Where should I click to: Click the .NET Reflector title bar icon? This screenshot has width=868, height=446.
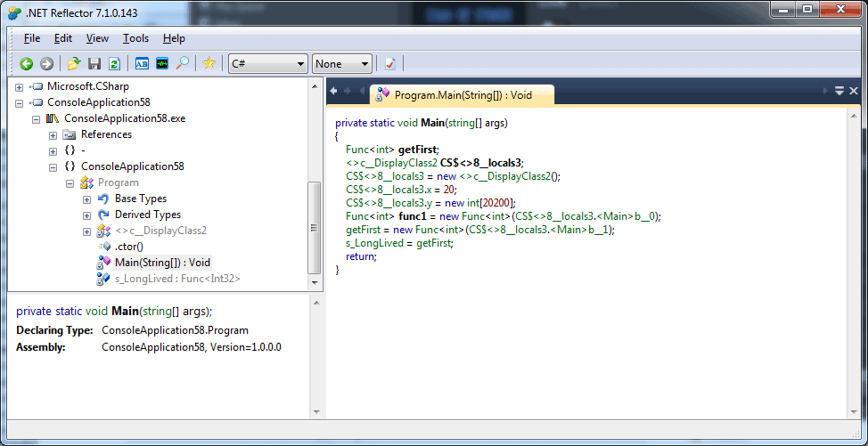pyautogui.click(x=15, y=12)
